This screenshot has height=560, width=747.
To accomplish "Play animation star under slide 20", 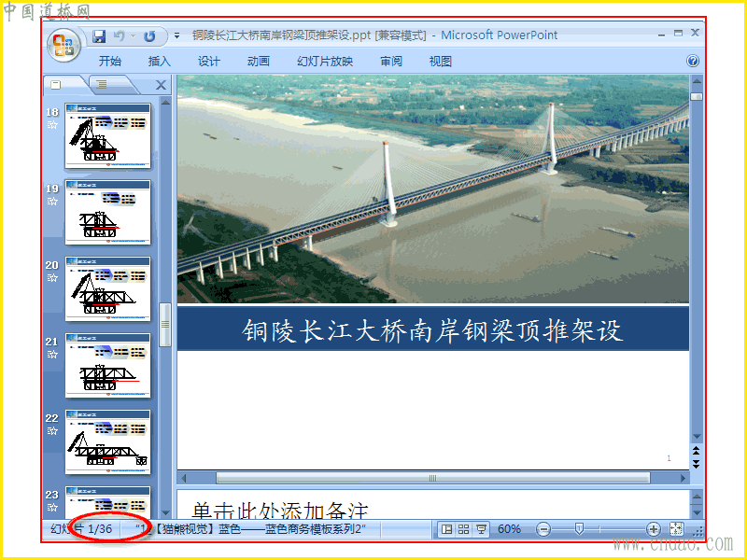I will coord(52,278).
